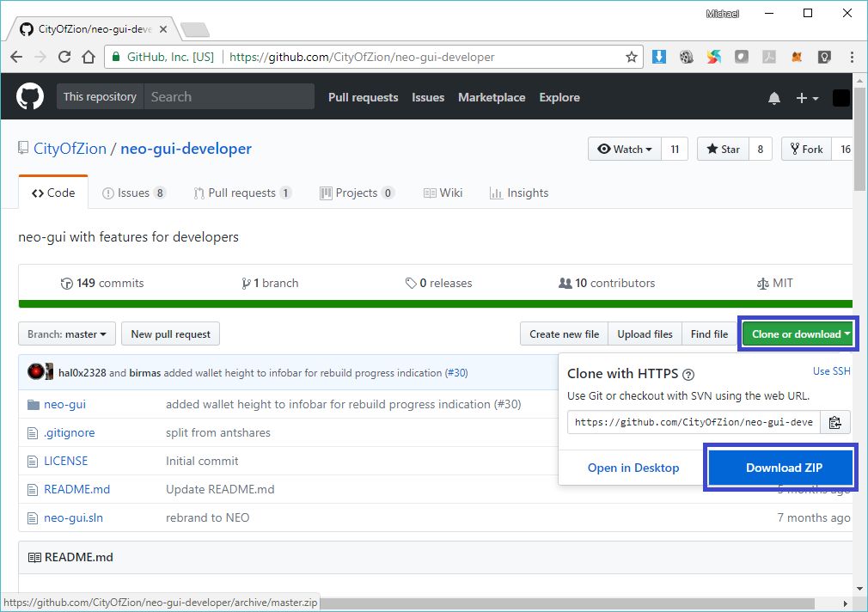View the 10 contributors
868x612 pixels.
[x=607, y=283]
